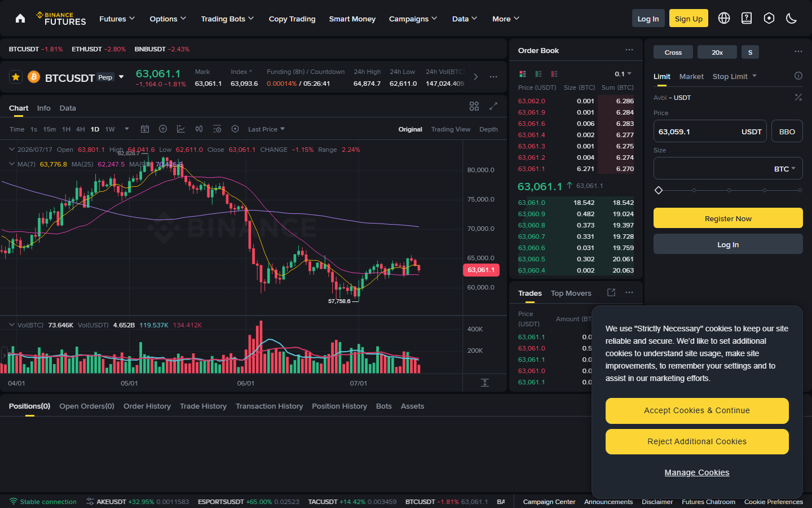
Task: Open the BTCUSDT symbol selector arrow
Action: tap(121, 77)
